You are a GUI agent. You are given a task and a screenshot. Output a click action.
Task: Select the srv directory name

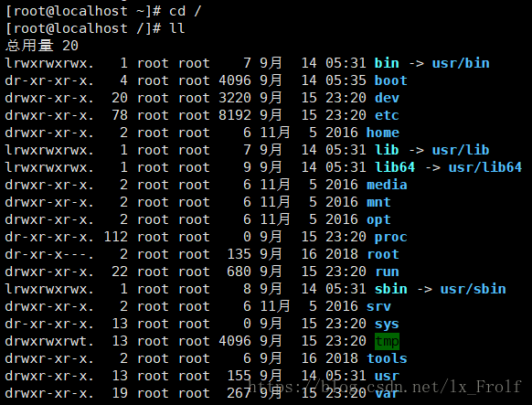click(x=378, y=306)
